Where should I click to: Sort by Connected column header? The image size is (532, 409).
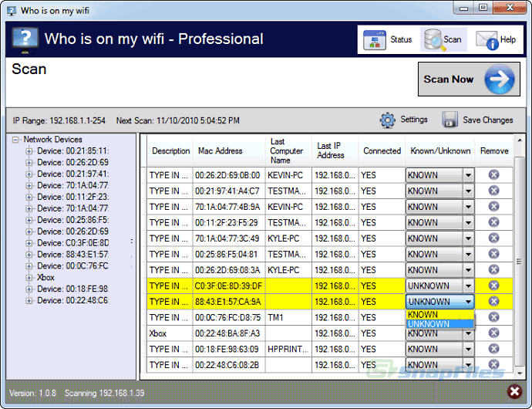382,150
